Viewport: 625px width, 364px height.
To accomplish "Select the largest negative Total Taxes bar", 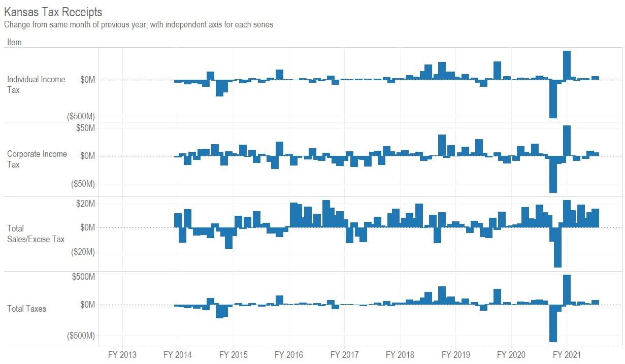I will (553, 323).
